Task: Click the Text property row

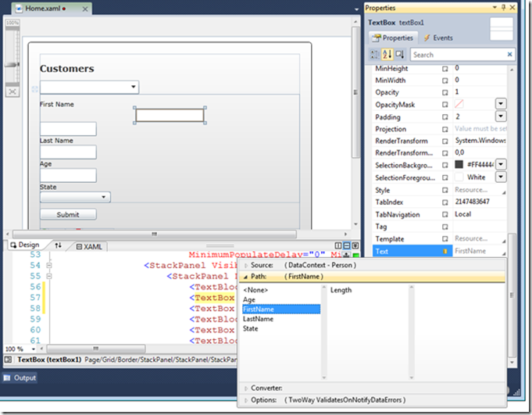Action: (439, 251)
